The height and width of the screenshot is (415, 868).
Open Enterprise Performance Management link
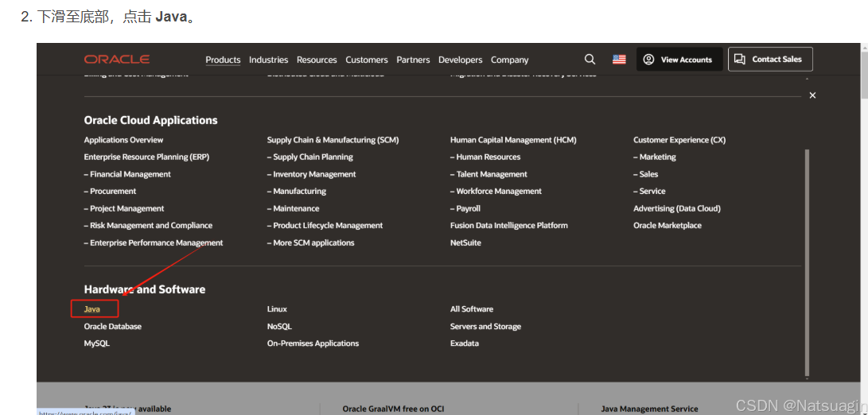[x=154, y=242]
